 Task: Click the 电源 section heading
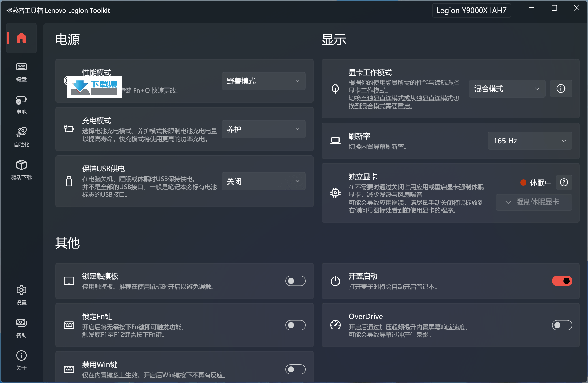point(67,39)
